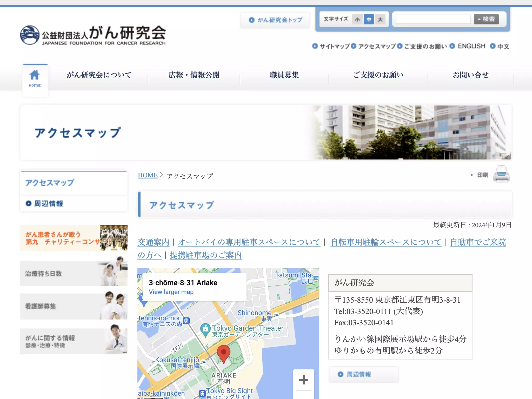Open the サイトマップ link in header
The image size is (532, 399).
[x=331, y=46]
